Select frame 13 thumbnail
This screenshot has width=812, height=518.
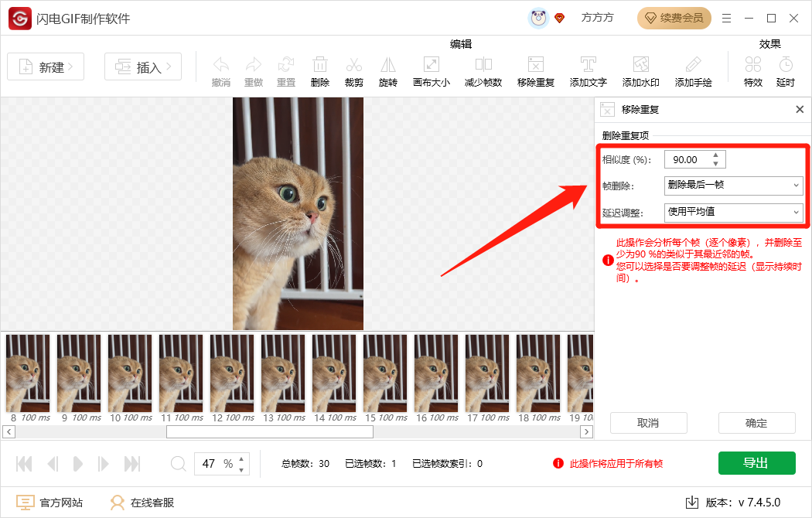tap(283, 373)
